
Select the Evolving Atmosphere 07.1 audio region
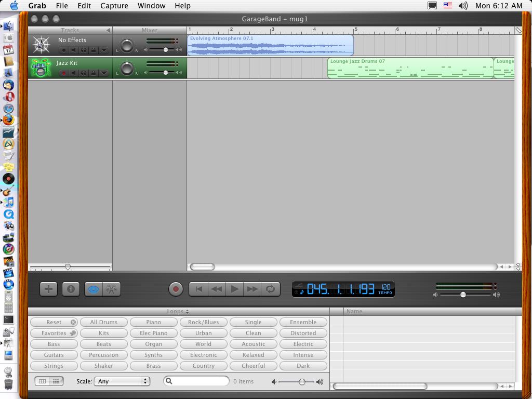pos(270,45)
